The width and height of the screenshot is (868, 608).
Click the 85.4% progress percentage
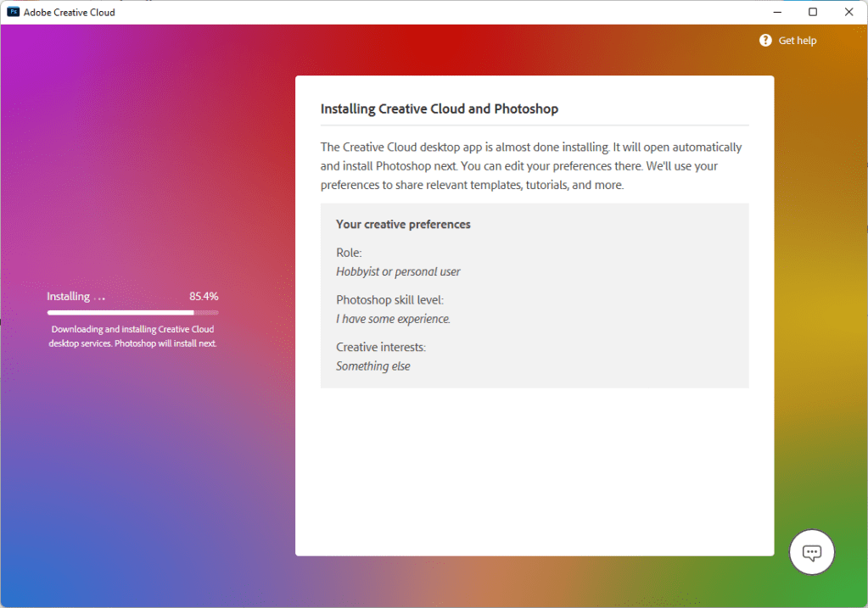pyautogui.click(x=204, y=297)
